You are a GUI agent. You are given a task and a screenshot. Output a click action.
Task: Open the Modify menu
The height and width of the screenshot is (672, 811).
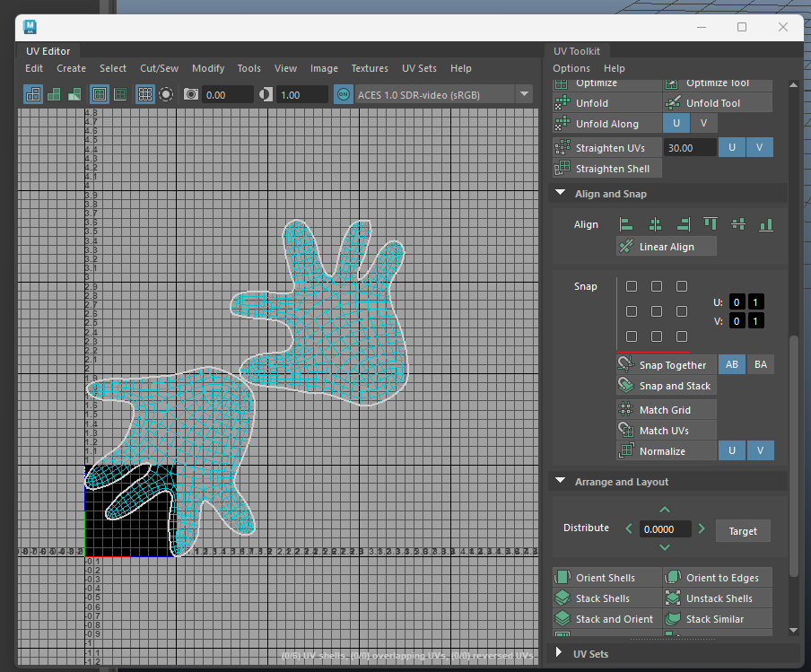pyautogui.click(x=208, y=68)
